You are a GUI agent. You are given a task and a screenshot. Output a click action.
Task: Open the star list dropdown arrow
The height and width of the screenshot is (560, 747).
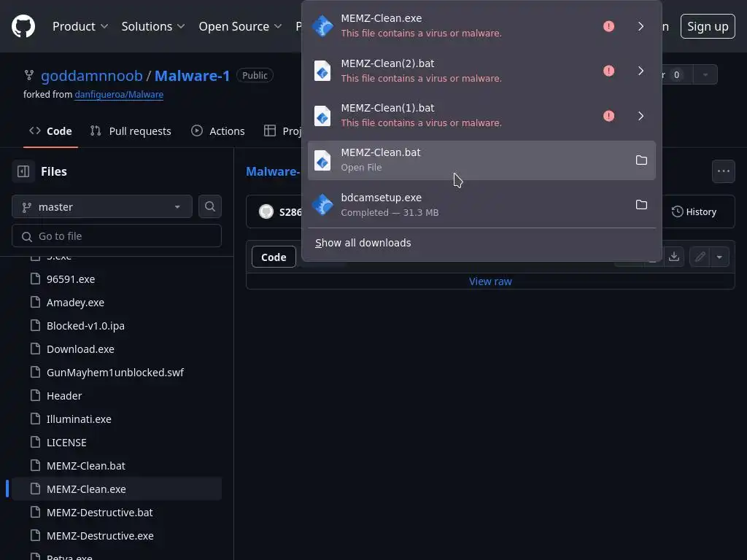(705, 75)
